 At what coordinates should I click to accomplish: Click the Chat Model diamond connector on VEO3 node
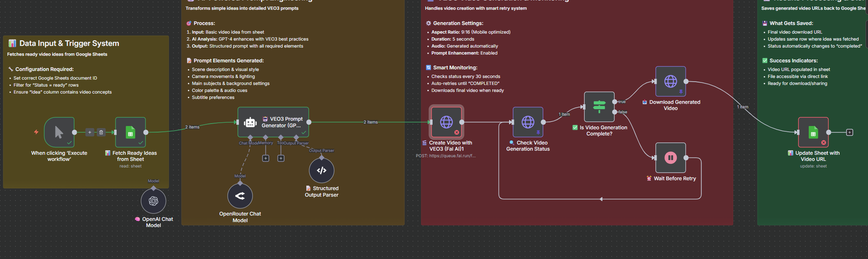251,137
